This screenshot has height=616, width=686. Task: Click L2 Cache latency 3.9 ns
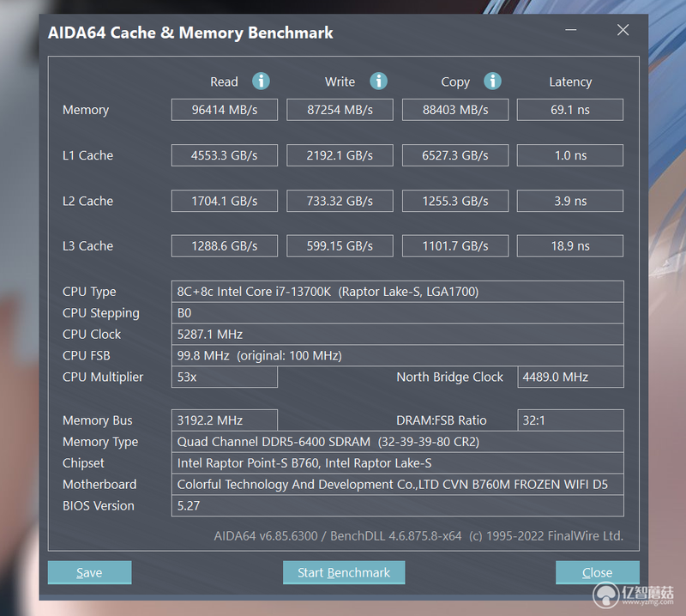pyautogui.click(x=570, y=201)
